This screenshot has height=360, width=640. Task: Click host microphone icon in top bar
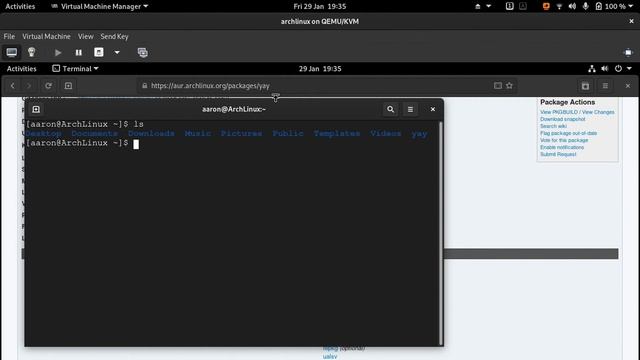(x=586, y=6)
